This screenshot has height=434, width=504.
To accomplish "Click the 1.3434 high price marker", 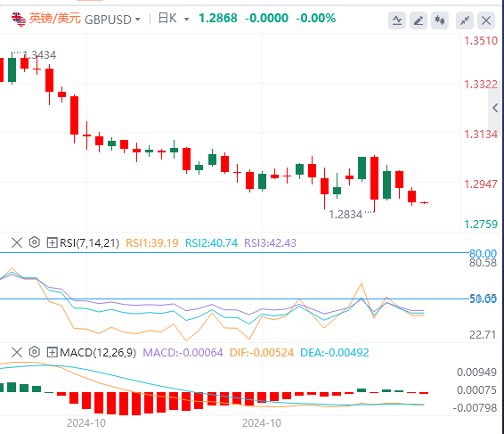I will (39, 55).
